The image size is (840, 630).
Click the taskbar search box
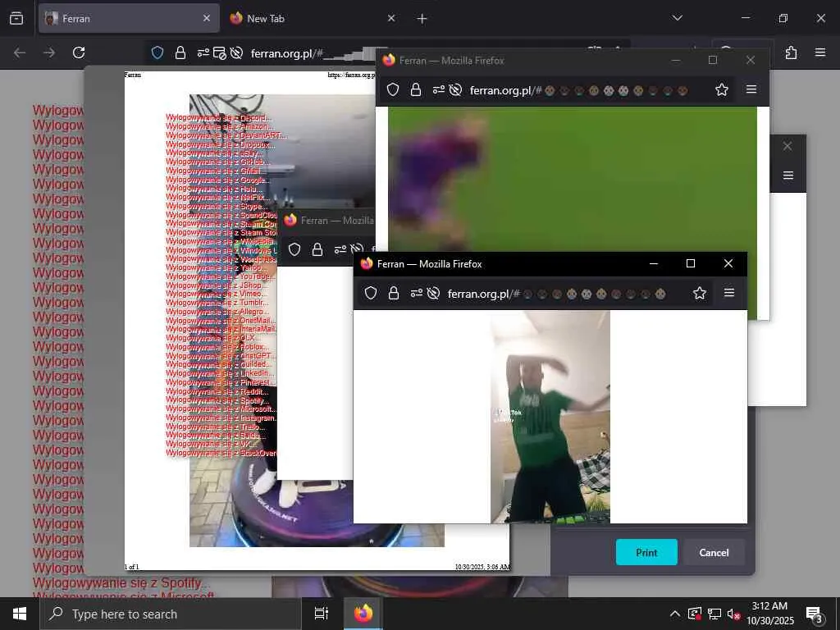click(x=171, y=614)
